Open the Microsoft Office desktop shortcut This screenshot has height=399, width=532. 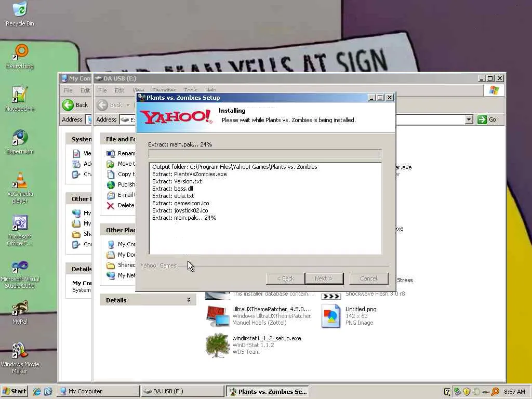coord(20,230)
